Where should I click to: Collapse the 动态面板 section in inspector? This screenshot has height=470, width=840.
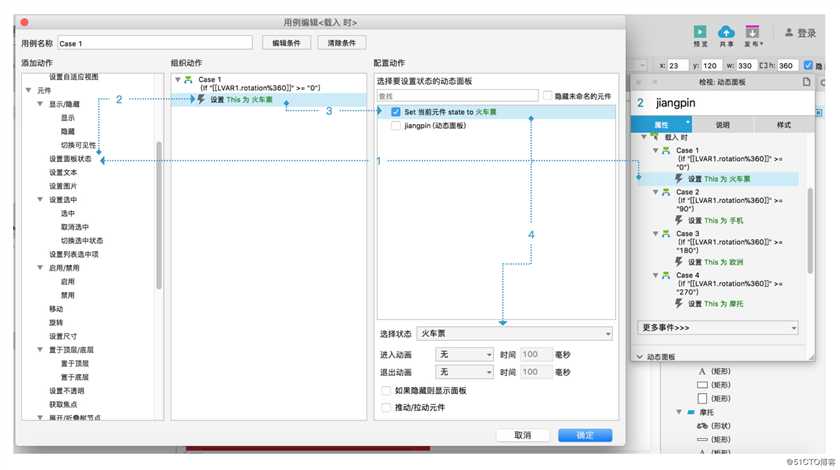[640, 356]
